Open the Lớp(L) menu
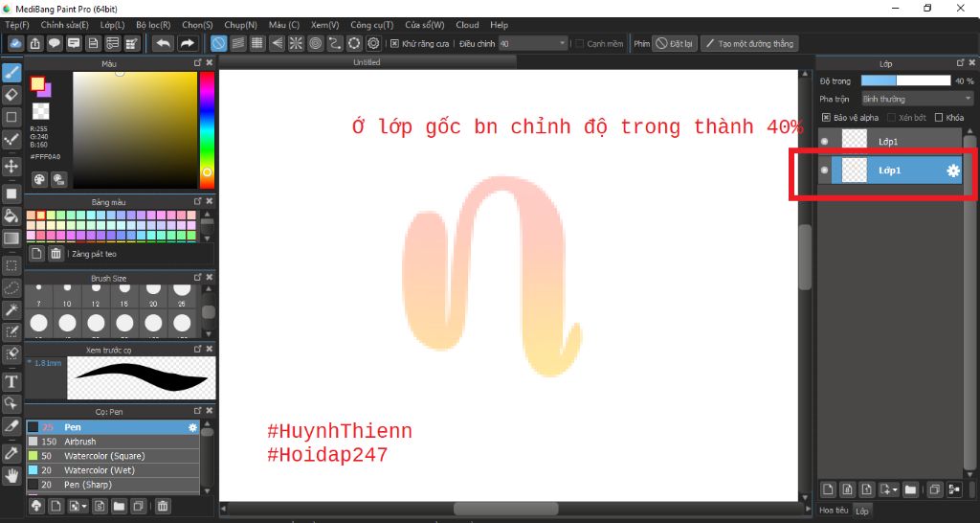980x523 pixels. point(113,25)
